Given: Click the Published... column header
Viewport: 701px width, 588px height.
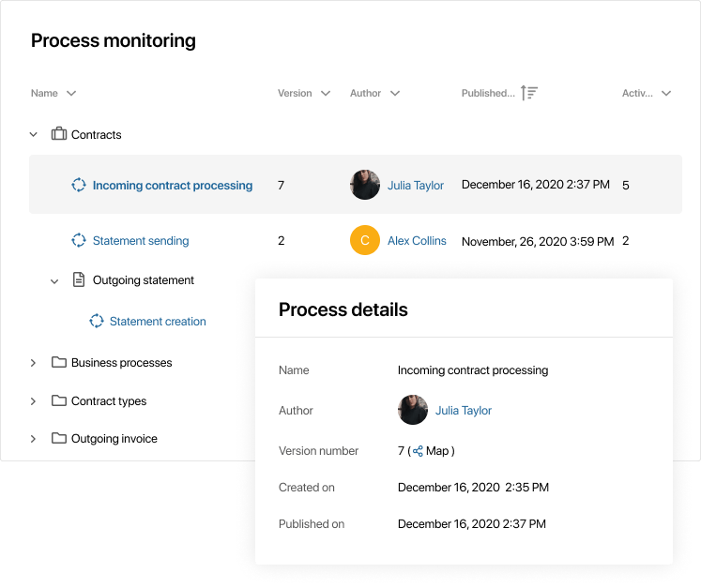Looking at the screenshot, I should coord(488,93).
